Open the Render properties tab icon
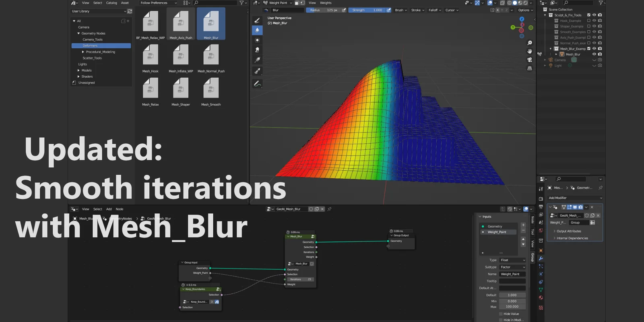Viewport: 644px width, 322px height. tap(541, 198)
